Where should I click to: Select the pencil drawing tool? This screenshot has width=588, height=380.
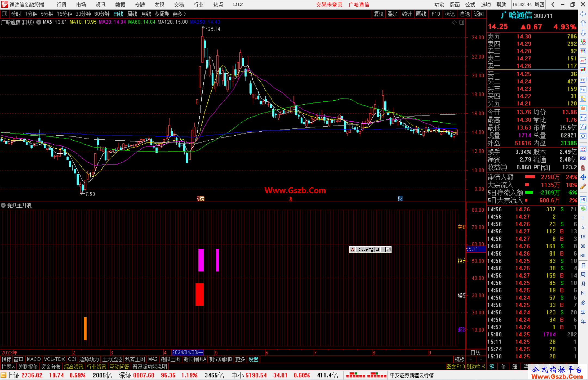pyautogui.click(x=583, y=187)
